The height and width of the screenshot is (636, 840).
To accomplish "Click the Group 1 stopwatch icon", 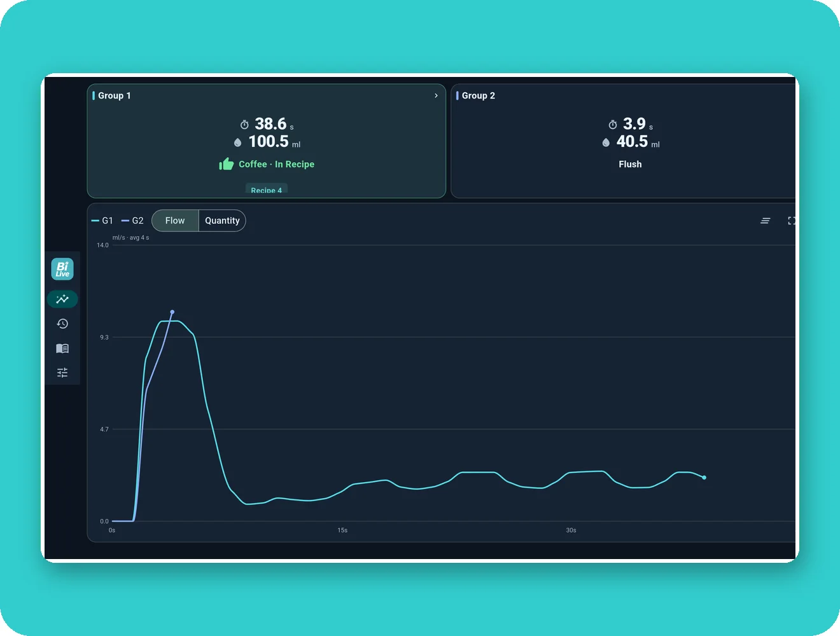I will [x=244, y=125].
